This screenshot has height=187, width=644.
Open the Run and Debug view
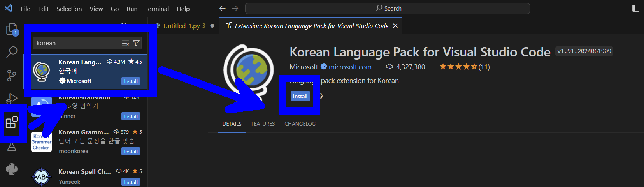click(x=12, y=99)
